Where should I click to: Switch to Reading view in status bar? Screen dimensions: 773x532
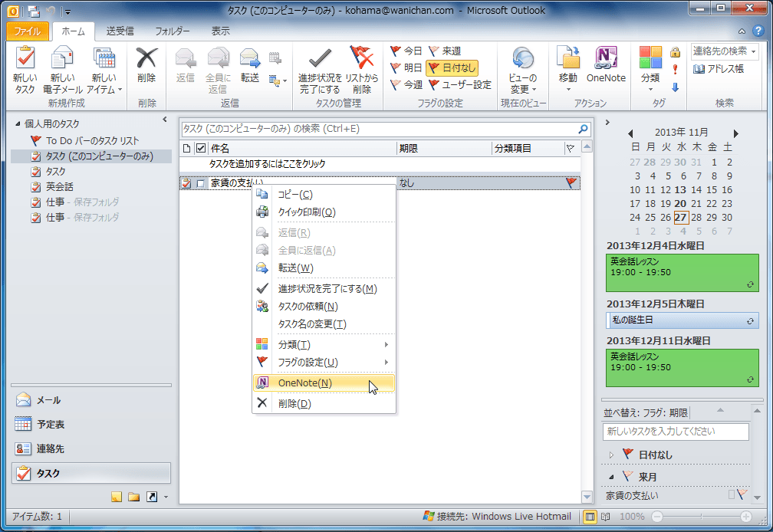(605, 517)
